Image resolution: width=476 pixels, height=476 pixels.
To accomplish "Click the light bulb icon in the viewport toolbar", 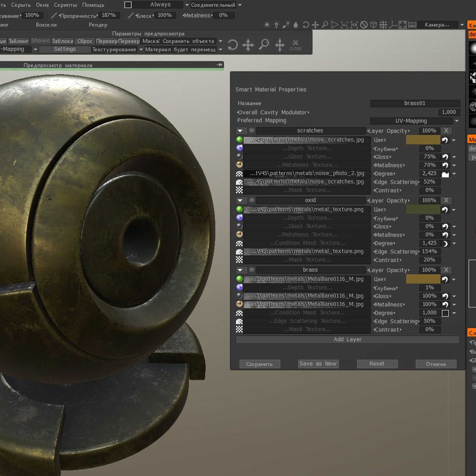I will pyautogui.click(x=276, y=25).
